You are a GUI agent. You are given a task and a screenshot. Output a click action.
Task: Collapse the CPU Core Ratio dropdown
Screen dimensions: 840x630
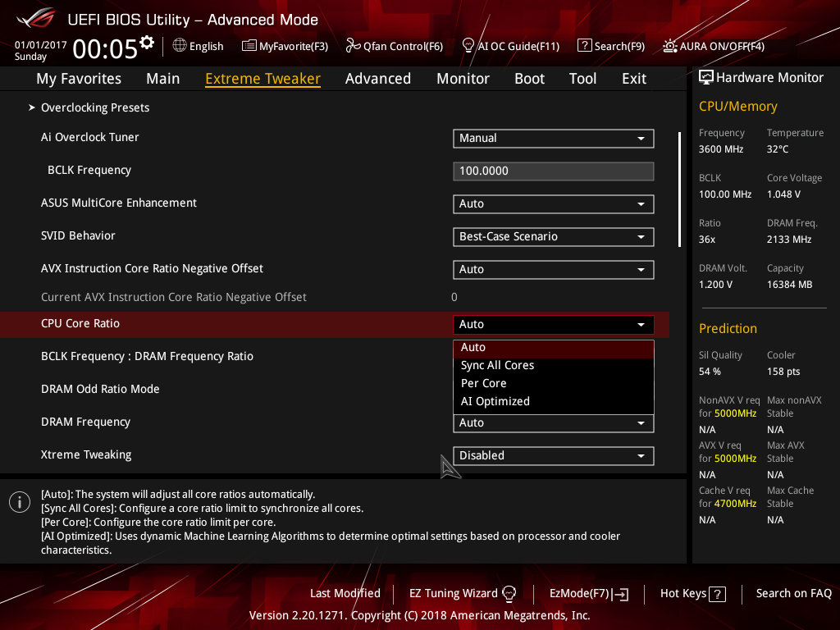point(554,324)
